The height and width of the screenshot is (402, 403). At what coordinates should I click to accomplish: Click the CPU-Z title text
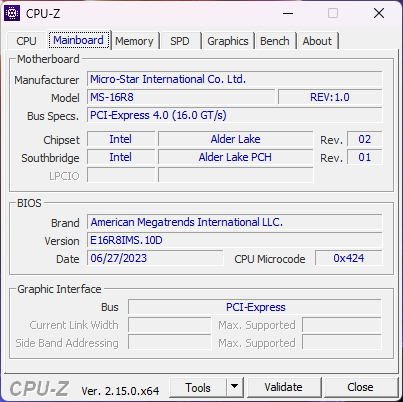[x=43, y=14]
